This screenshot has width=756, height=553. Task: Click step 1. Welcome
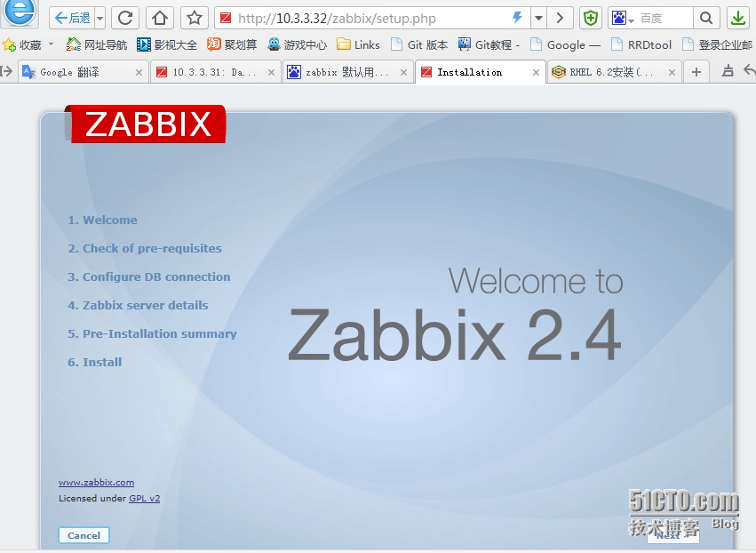[102, 220]
